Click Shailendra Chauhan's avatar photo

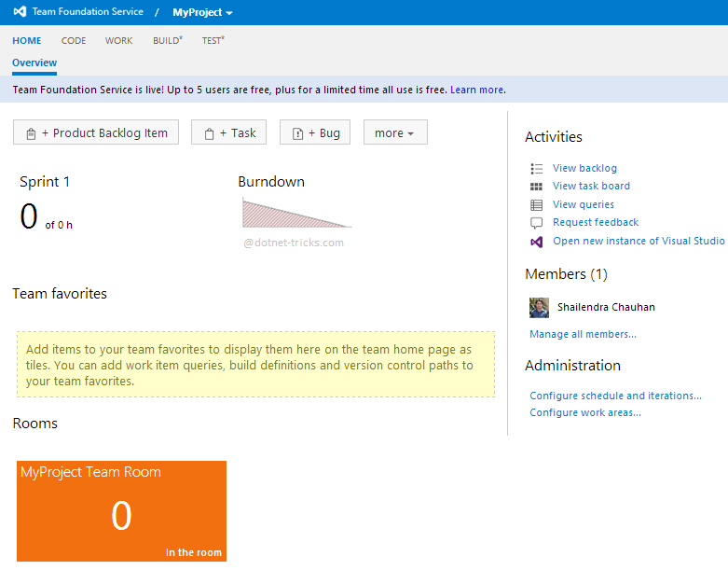point(539,307)
